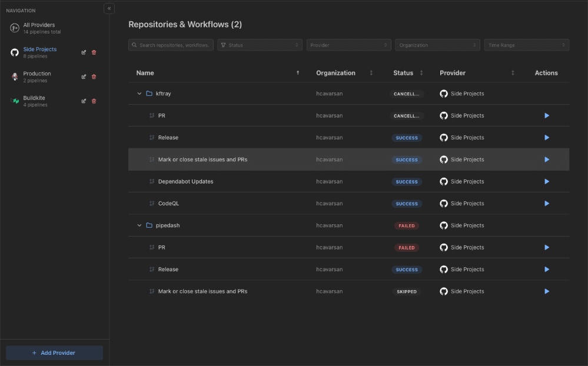Viewport: 588px width, 366px height.
Task: Open the Provider filter dropdown
Action: click(x=348, y=45)
